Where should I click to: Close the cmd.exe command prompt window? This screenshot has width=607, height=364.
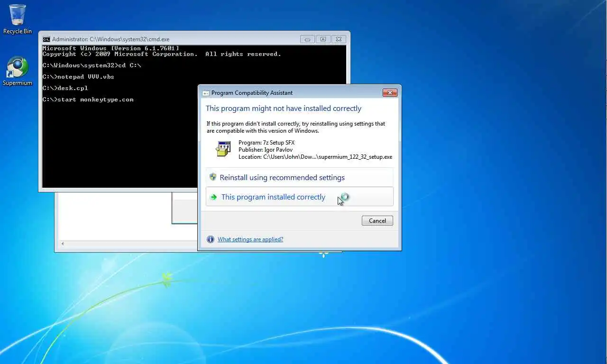tap(339, 39)
